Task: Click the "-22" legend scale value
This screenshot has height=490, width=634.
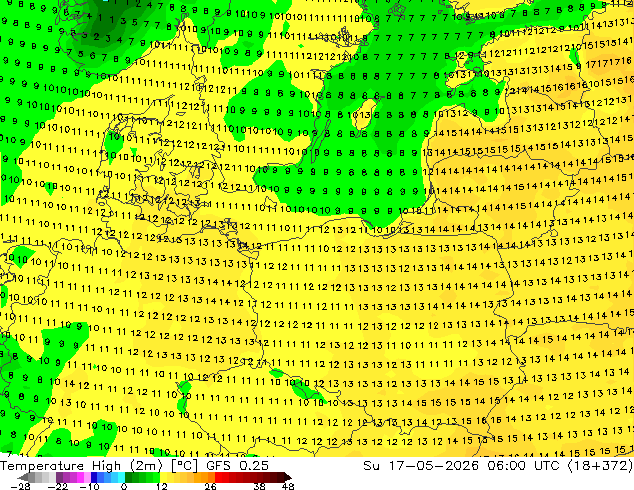Action: [x=57, y=486]
